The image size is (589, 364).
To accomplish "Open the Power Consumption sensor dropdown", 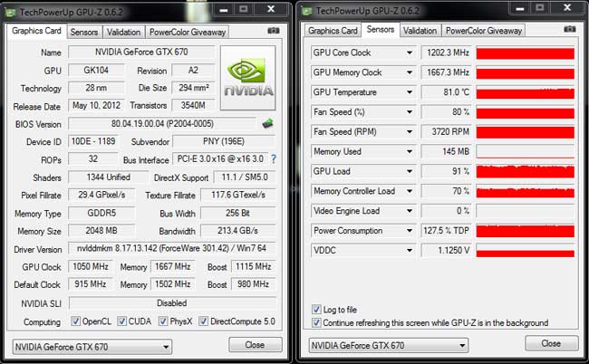I will tap(410, 231).
